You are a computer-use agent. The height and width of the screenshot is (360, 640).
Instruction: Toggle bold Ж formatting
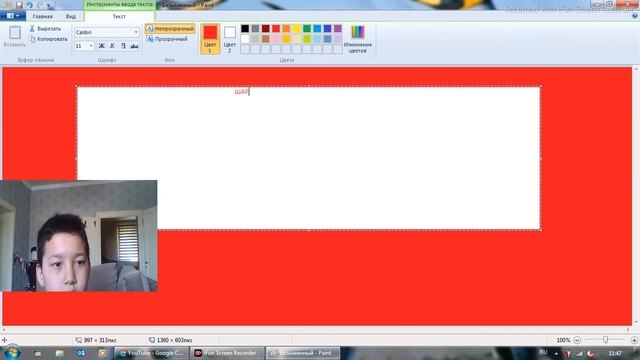coord(102,46)
